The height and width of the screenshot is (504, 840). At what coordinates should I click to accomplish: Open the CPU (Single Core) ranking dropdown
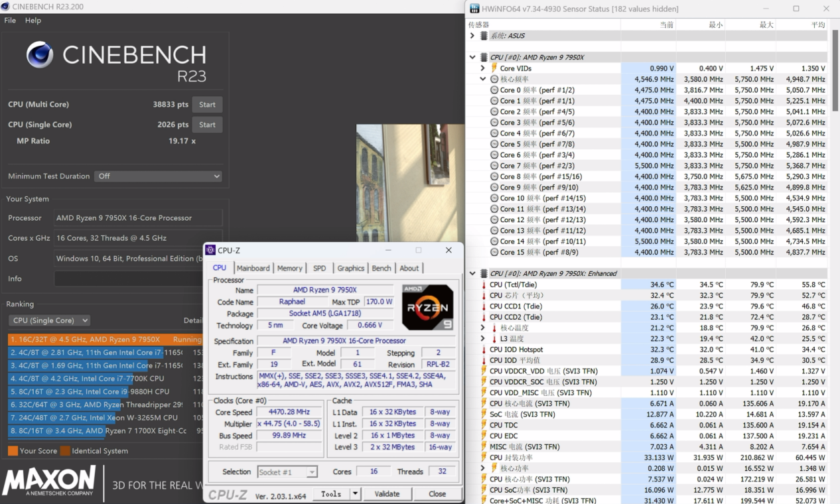49,320
